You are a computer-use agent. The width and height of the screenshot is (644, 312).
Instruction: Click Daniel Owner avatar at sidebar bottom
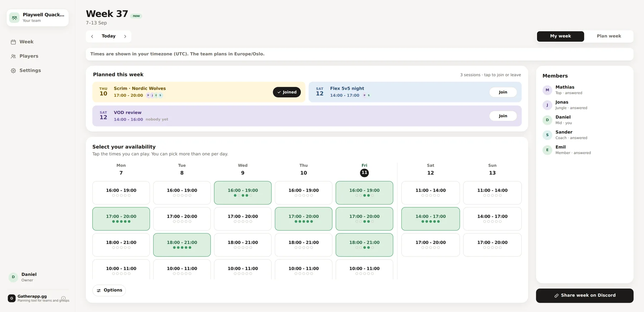click(13, 277)
